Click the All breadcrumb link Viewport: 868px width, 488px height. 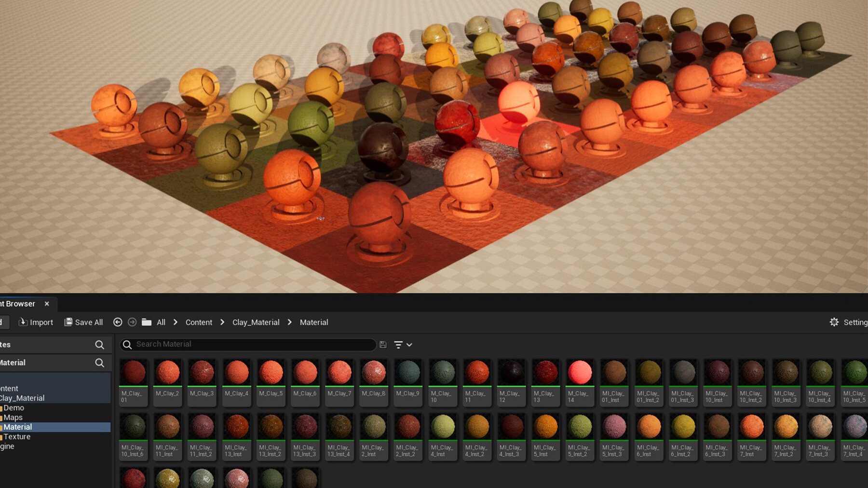[x=161, y=322]
